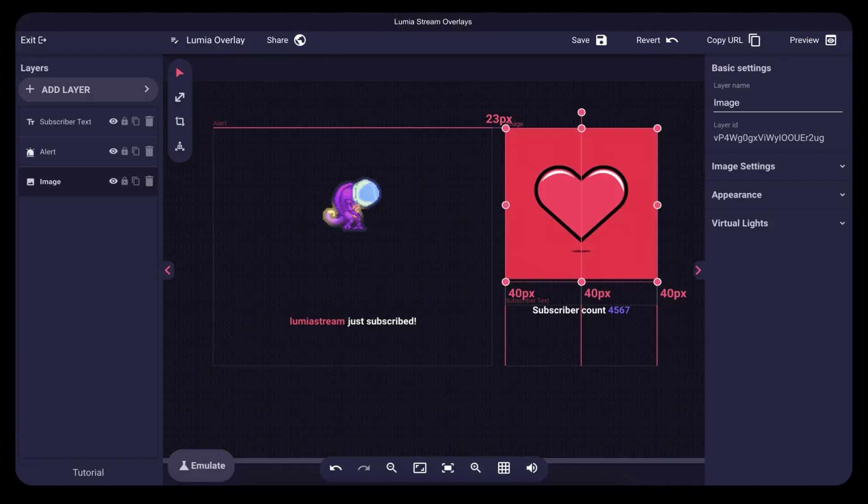This screenshot has height=504, width=868.
Task: Click the Lumia Overlay title
Action: pos(215,40)
